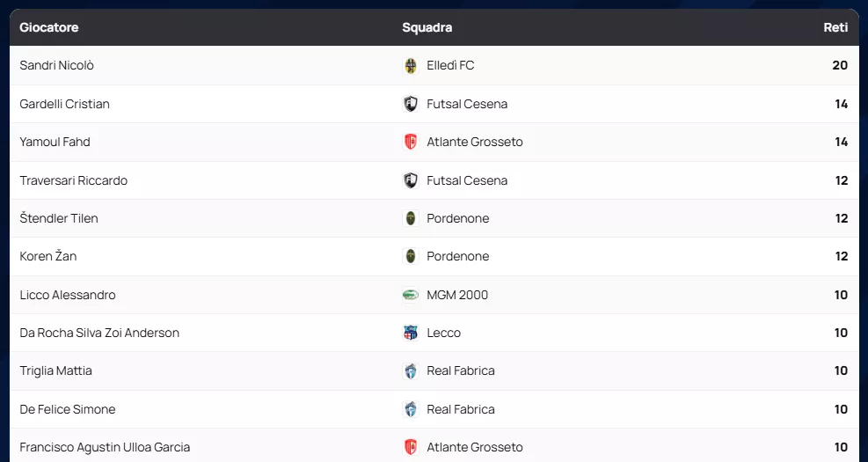
Task: Click Futsal Cesena crest in Traversari row
Action: [410, 180]
